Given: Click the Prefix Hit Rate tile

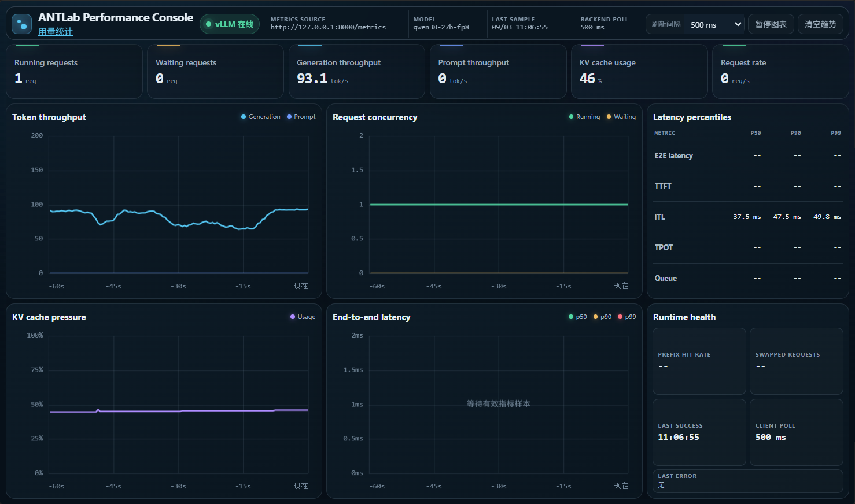Looking at the screenshot, I should (699, 361).
